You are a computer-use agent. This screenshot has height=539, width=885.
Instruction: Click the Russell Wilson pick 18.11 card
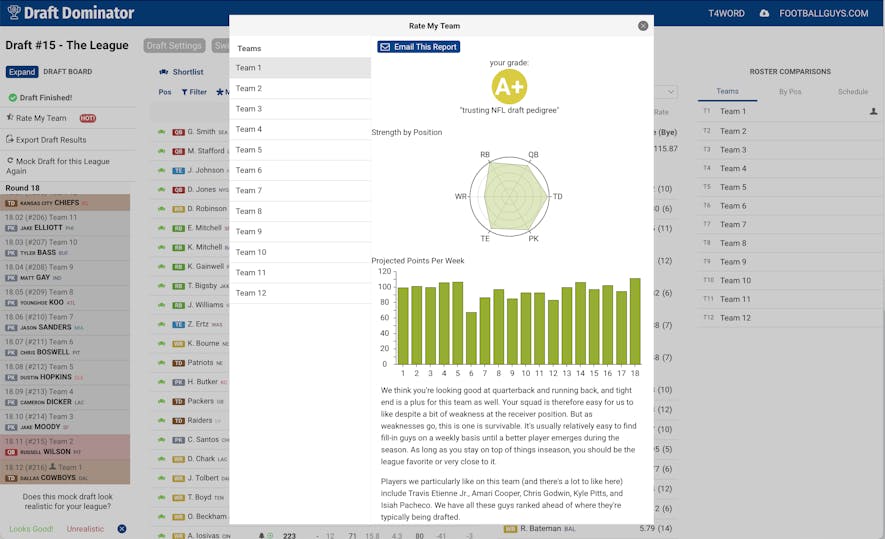point(65,446)
